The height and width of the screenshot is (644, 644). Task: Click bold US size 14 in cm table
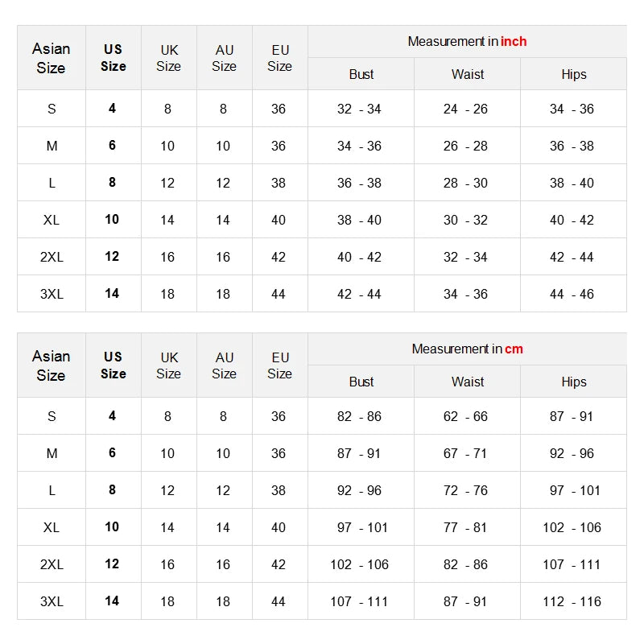(x=112, y=601)
